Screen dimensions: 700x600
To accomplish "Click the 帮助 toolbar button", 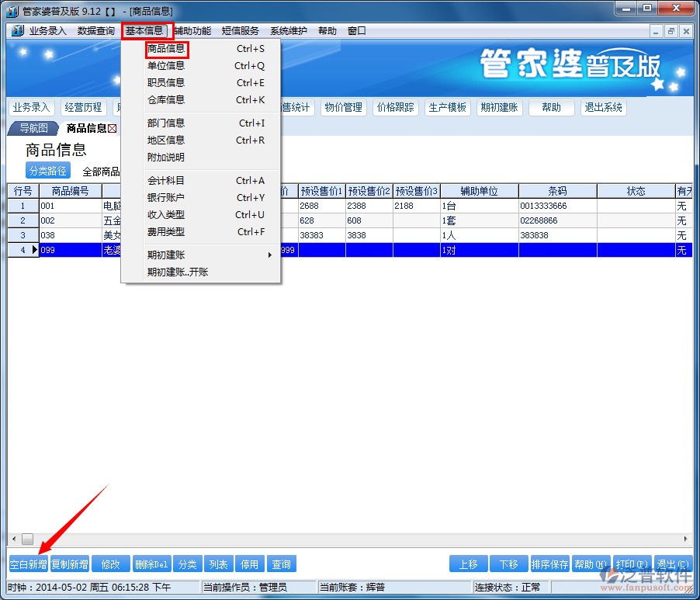I will (551, 108).
